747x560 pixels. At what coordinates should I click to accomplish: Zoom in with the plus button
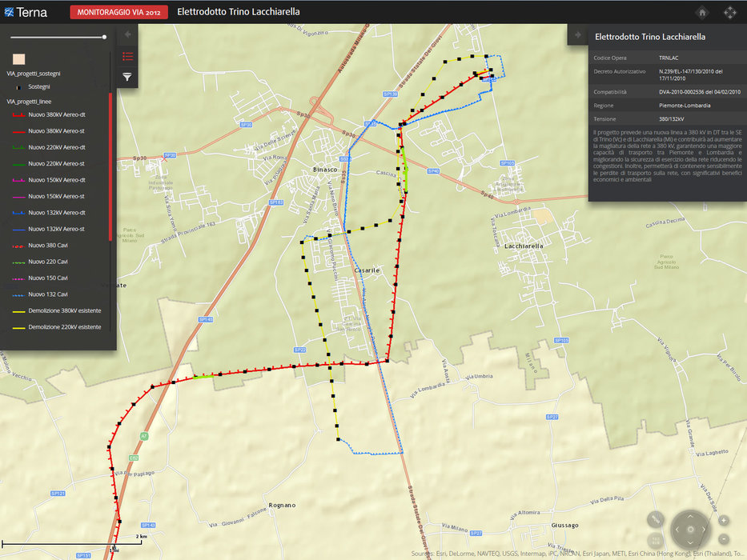(724, 519)
